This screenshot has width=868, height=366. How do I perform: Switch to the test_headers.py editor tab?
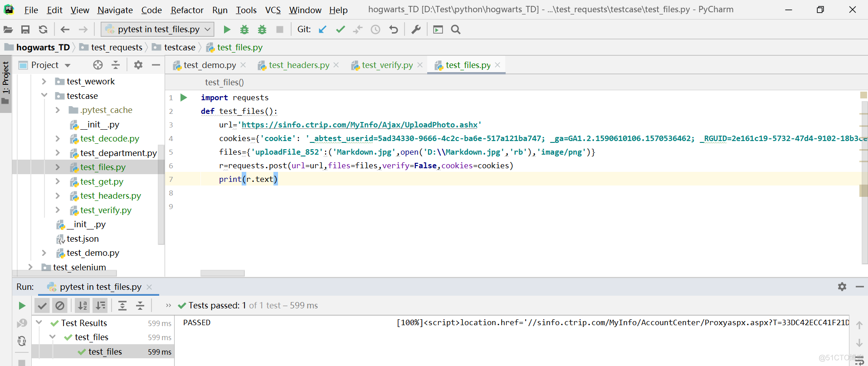coord(299,65)
